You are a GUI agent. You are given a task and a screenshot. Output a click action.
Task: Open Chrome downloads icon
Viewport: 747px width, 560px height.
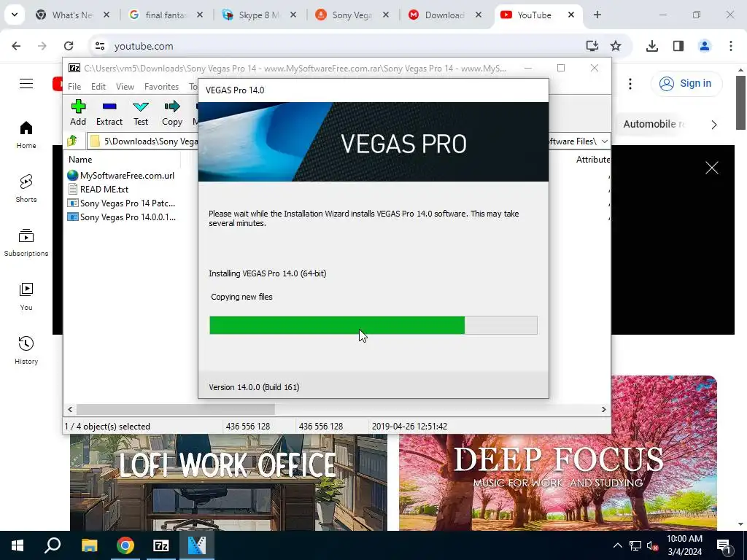click(x=651, y=46)
